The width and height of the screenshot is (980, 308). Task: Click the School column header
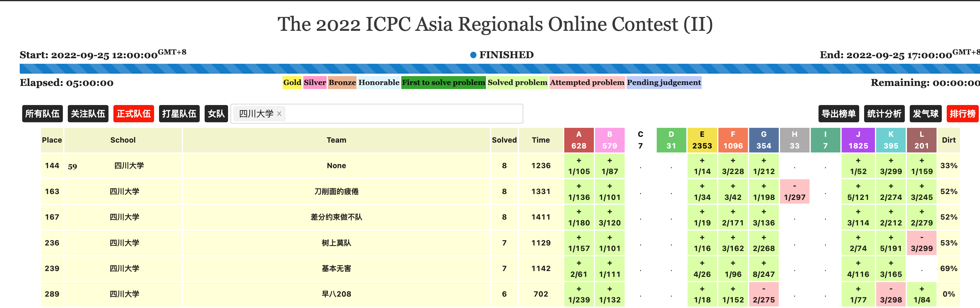click(123, 140)
